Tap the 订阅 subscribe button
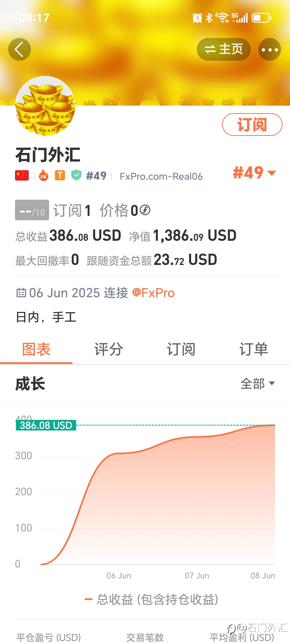 coord(252,124)
